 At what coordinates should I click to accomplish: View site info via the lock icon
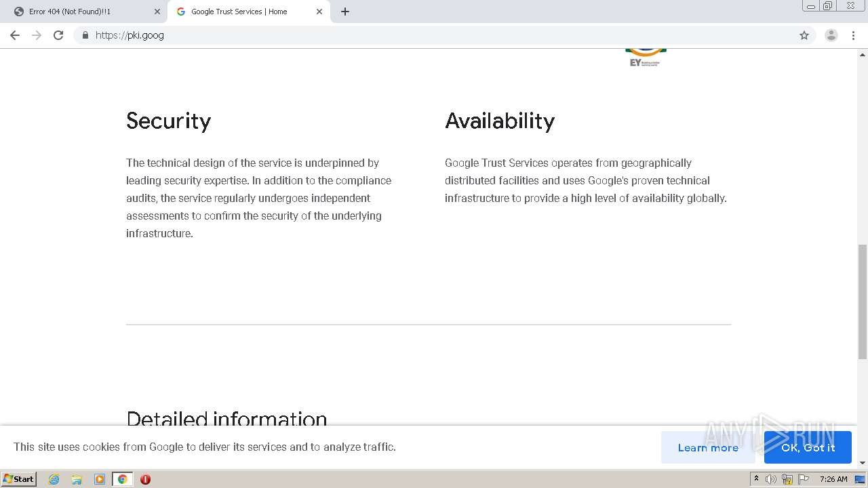(x=85, y=35)
